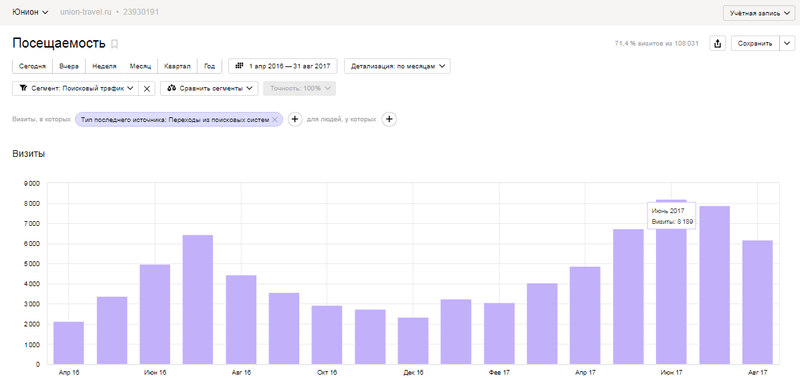
Task: Click the Авг 16 bar in the chart
Action: pyautogui.click(x=241, y=320)
